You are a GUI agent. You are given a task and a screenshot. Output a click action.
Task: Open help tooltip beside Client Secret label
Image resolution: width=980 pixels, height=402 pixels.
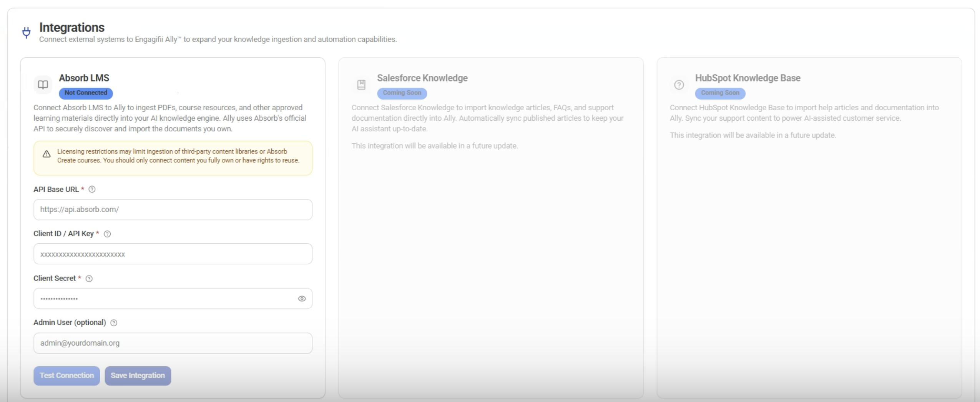(89, 279)
